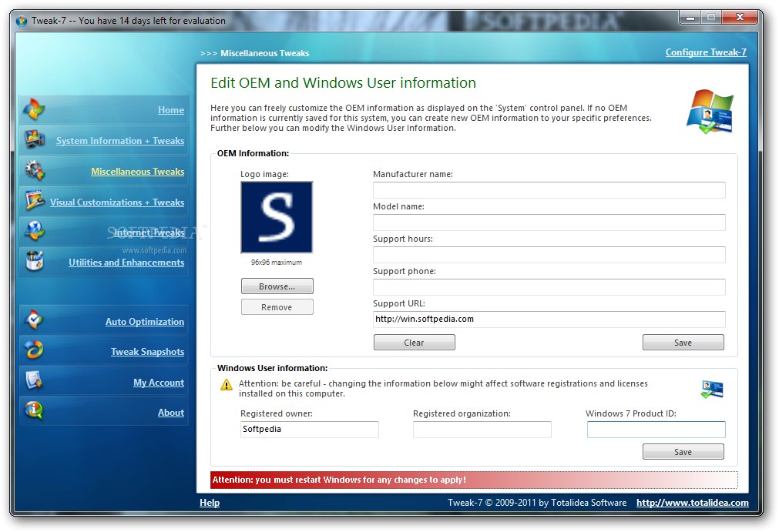Image resolution: width=779 pixels, height=532 pixels.
Task: Select Miscellaneous Tweaks in sidebar
Action: coord(138,172)
